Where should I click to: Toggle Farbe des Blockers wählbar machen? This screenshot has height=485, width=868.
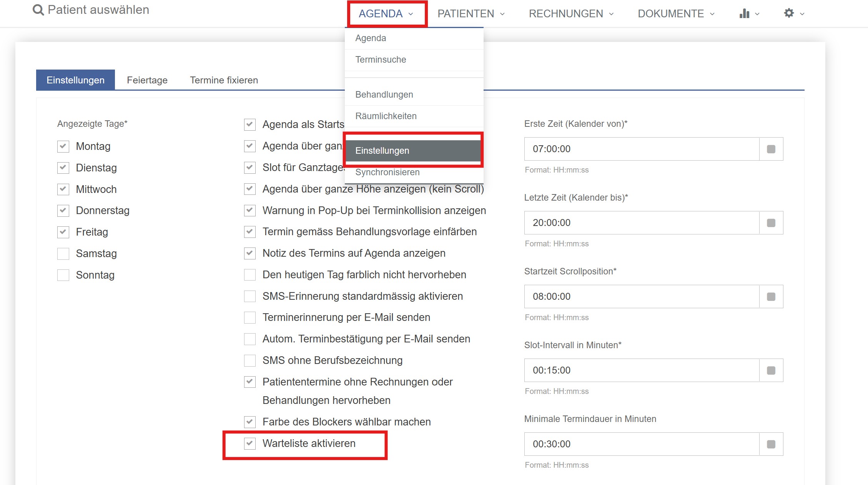[250, 422]
